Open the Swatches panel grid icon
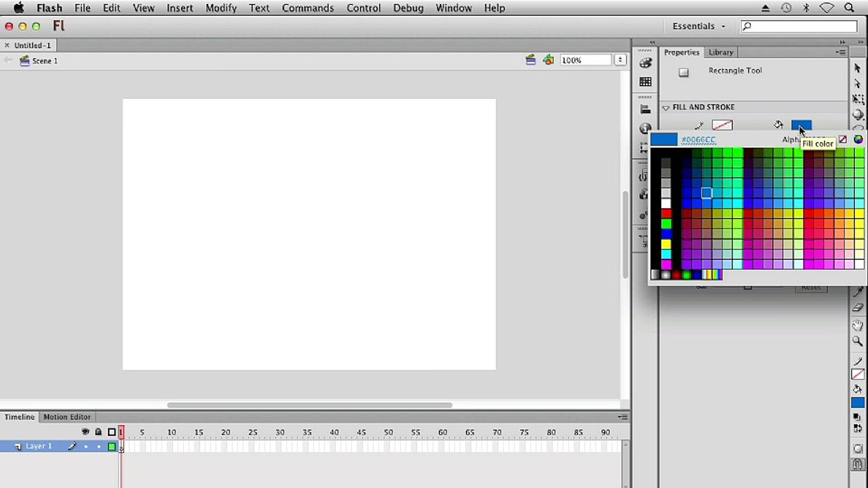 645,81
